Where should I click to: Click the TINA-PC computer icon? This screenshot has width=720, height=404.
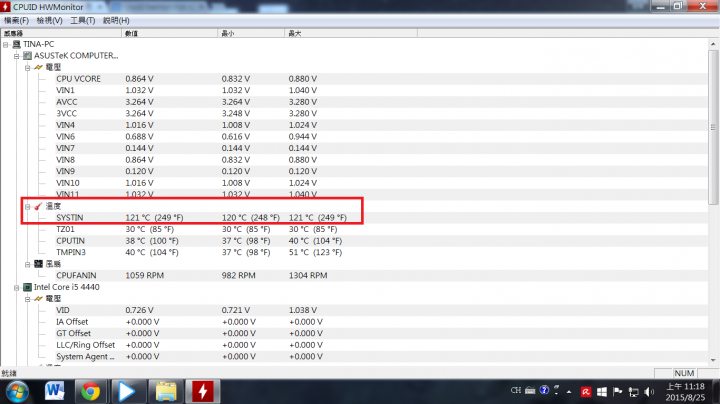coord(17,44)
